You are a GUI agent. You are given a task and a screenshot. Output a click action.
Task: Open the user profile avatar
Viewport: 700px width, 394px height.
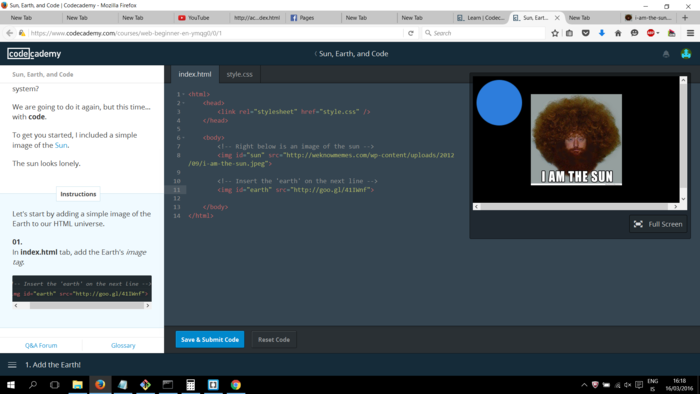686,54
